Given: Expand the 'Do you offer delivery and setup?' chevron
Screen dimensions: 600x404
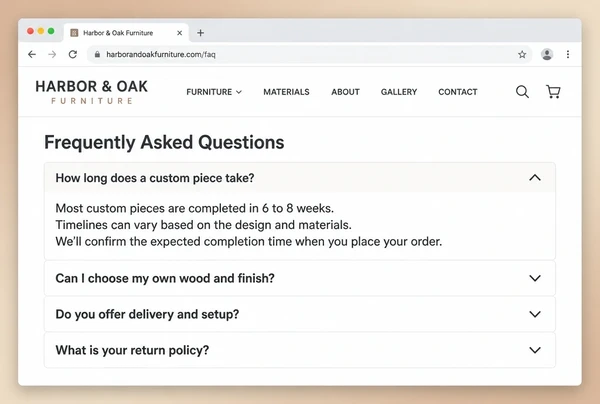Looking at the screenshot, I should click(535, 314).
